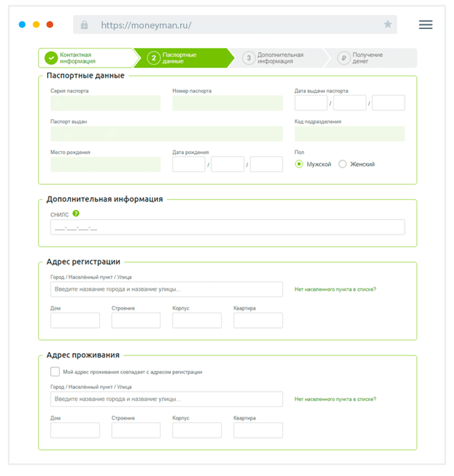454x476 pixels.
Task: Check the address matches registration checkbox
Action: tap(55, 372)
